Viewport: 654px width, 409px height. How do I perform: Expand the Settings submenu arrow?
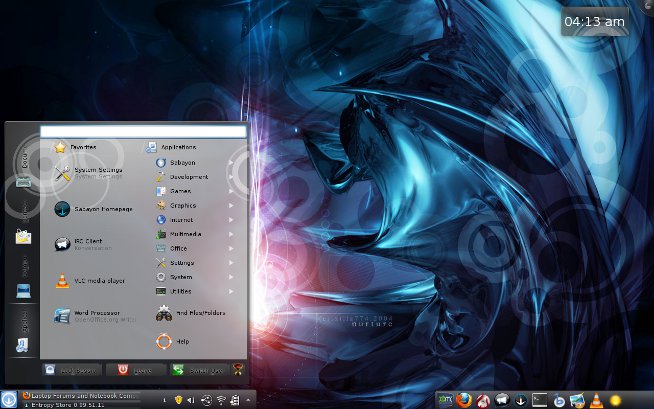(x=231, y=263)
